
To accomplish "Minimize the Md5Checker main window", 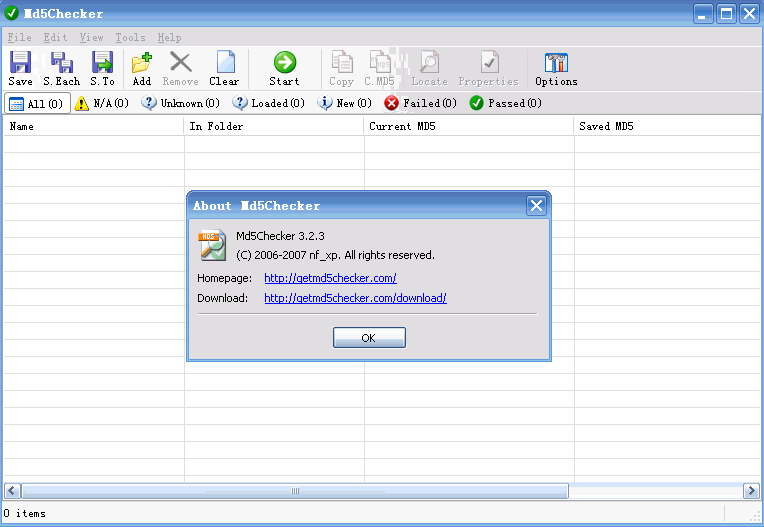I will tap(703, 14).
